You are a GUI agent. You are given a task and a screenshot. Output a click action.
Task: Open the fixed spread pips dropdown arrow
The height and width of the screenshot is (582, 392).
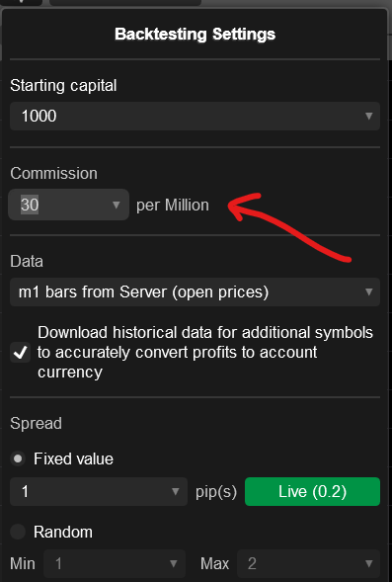(176, 491)
